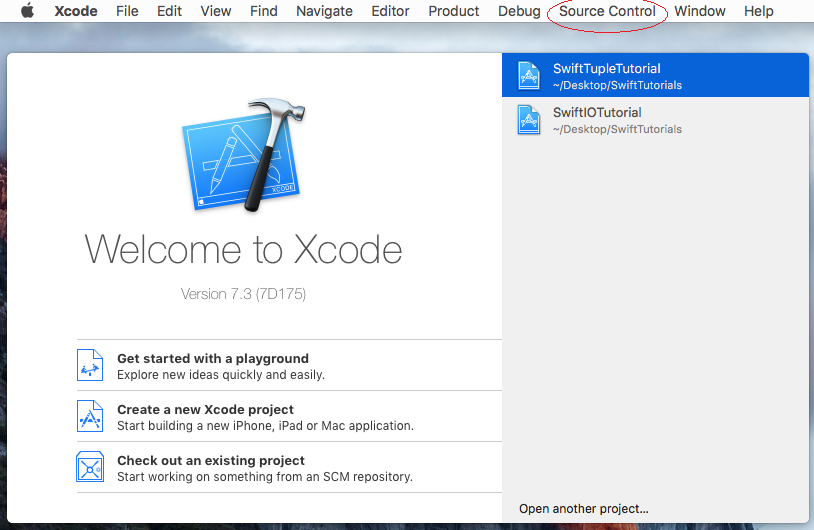Viewport: 814px width, 530px height.
Task: Open the Apple menu icon
Action: 28,10
